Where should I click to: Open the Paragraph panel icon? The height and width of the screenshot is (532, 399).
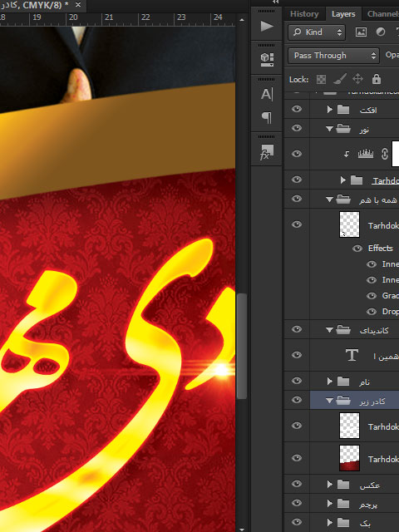click(267, 117)
